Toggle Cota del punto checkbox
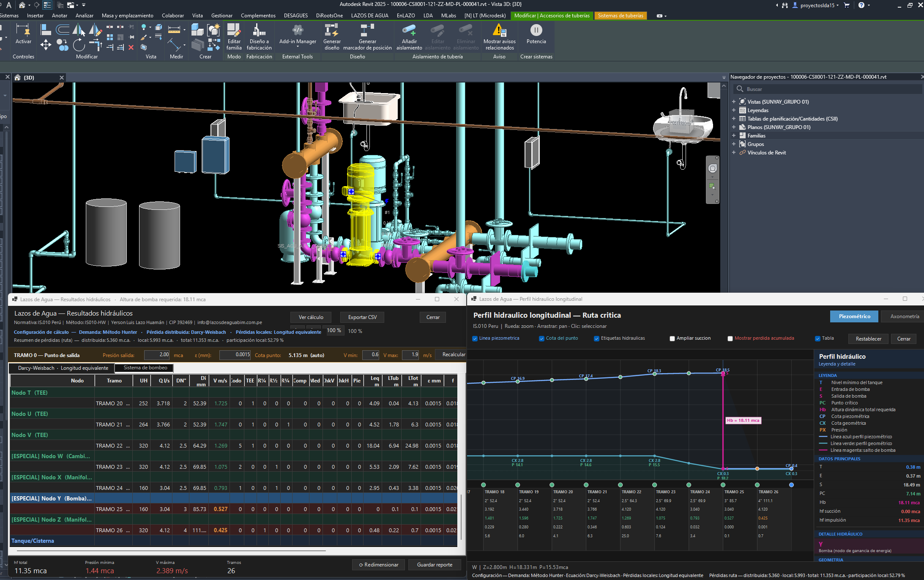 point(541,338)
